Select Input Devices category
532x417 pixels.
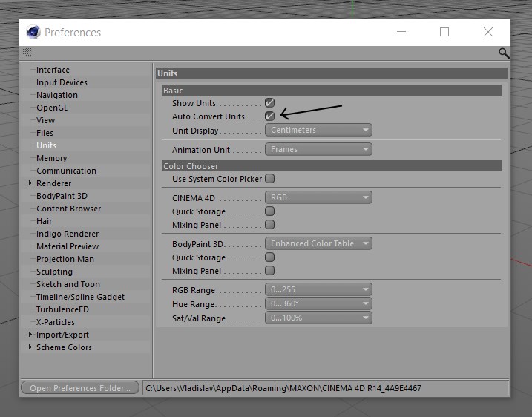[62, 82]
